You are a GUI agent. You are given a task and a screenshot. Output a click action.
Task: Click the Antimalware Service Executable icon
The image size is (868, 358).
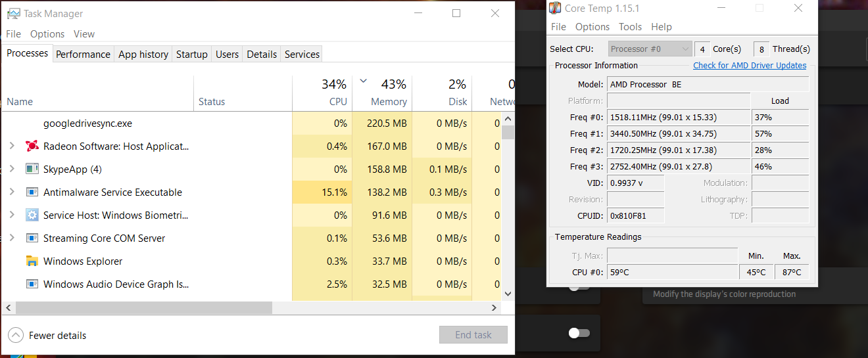pyautogui.click(x=32, y=192)
